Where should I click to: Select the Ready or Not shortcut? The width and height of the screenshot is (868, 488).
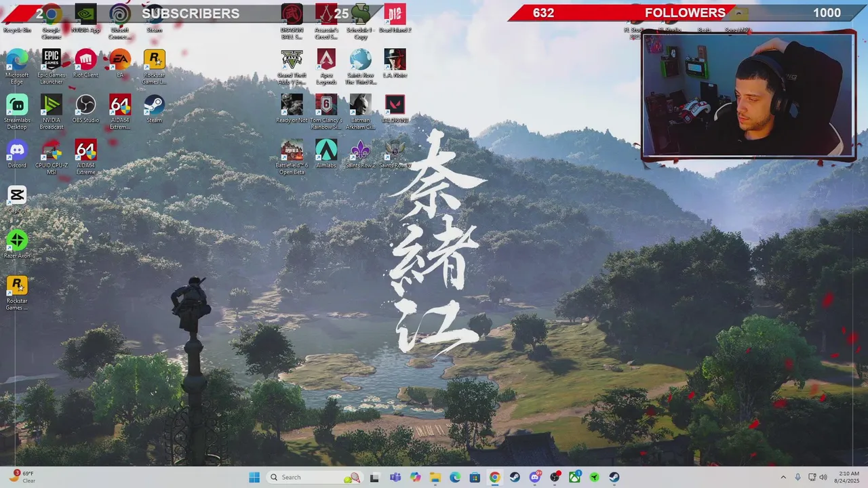click(x=292, y=109)
